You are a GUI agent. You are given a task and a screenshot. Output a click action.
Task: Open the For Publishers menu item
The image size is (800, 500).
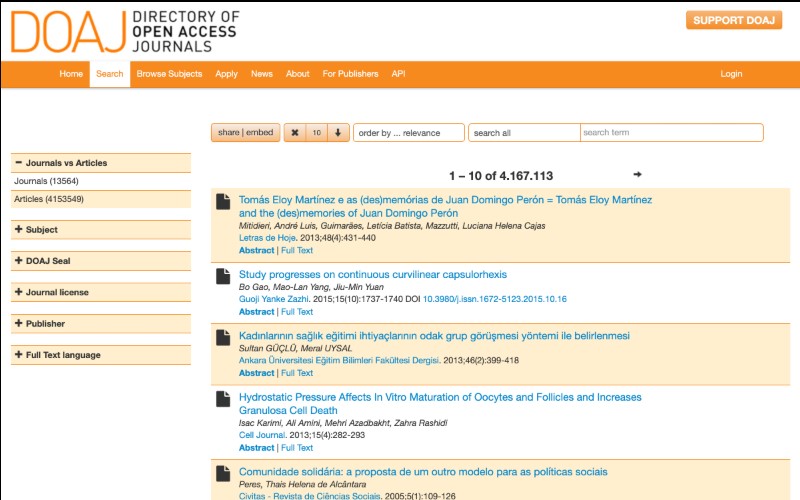click(x=350, y=74)
